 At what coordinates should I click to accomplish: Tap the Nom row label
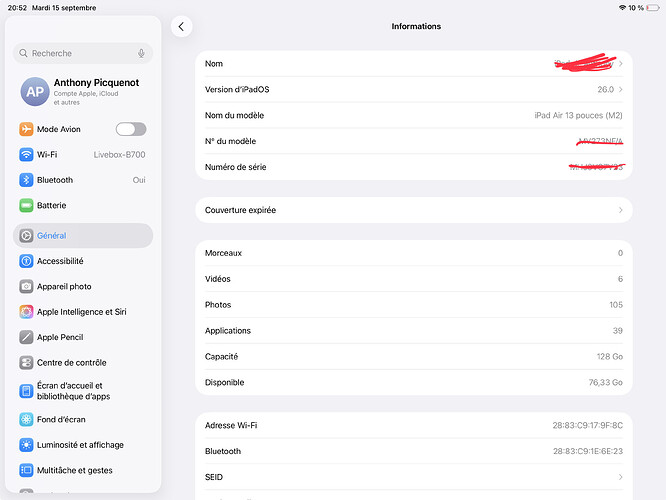click(214, 64)
